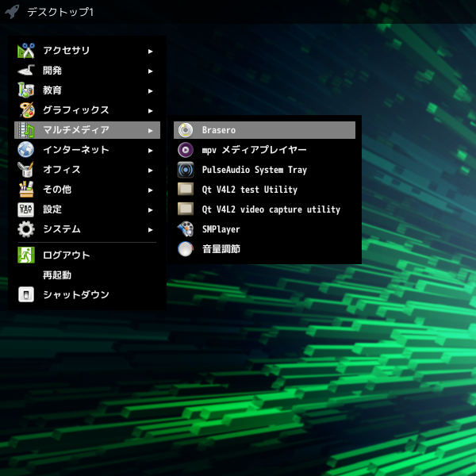This screenshot has height=476, width=476.
Task: Click the Qt V4L2 test Utility icon
Action: 186,189
